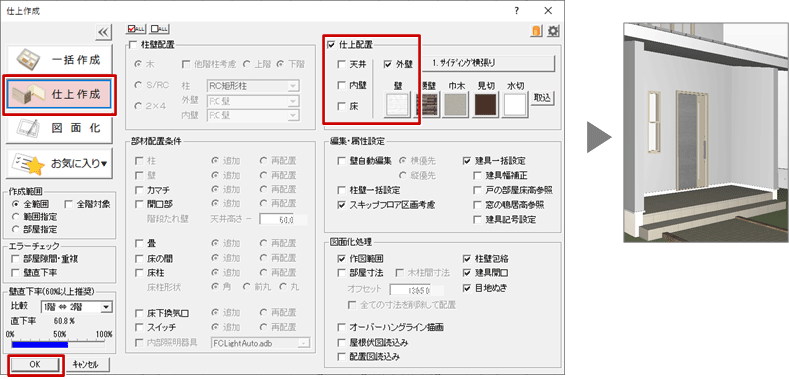The image size is (789, 379).
Task: Select the 部屋指定 radio button
Action: (x=15, y=229)
